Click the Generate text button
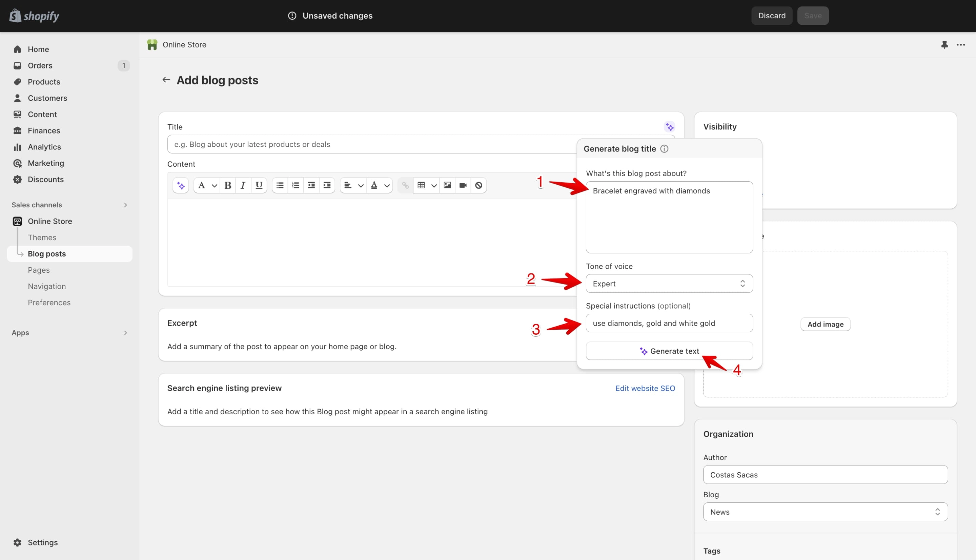This screenshot has height=560, width=976. point(669,351)
